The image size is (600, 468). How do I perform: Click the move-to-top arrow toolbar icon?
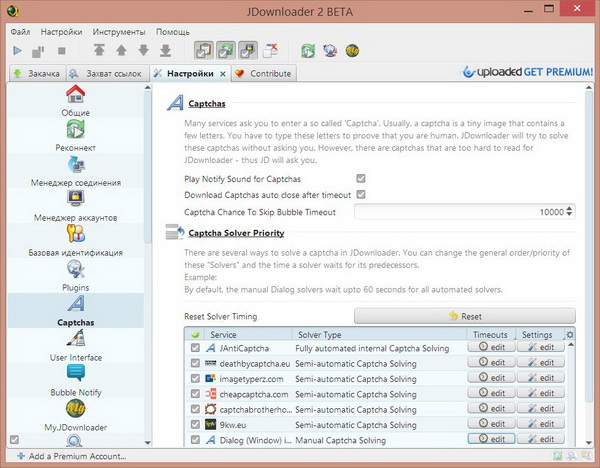(99, 50)
